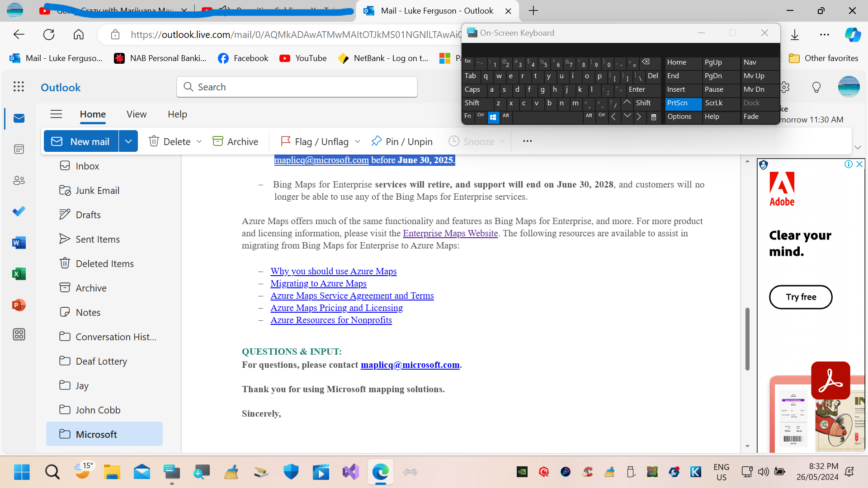Open To Do checkmark app
The width and height of the screenshot is (868, 488).
(19, 211)
